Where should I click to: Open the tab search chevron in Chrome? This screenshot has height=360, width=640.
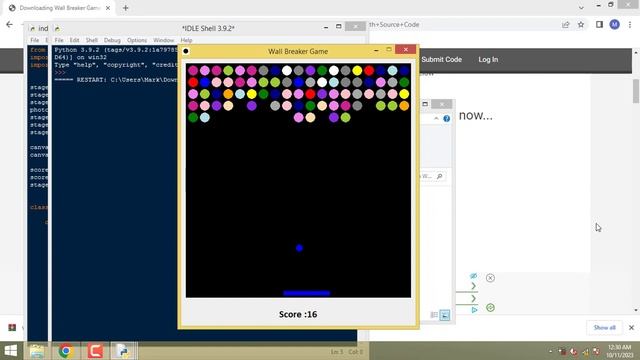coord(581,7)
